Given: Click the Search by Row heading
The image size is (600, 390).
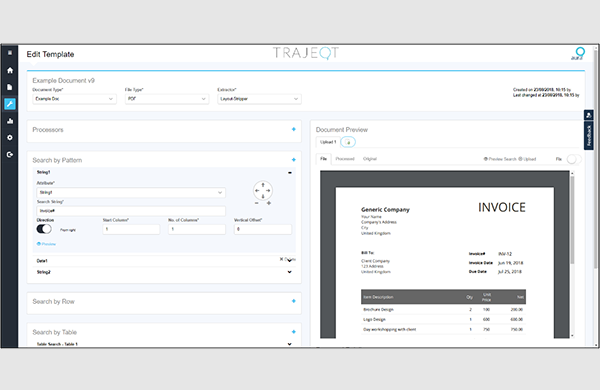Looking at the screenshot, I should pyautogui.click(x=54, y=302).
